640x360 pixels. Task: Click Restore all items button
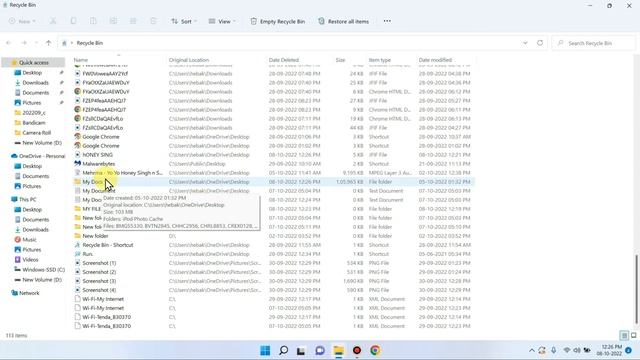pos(343,21)
